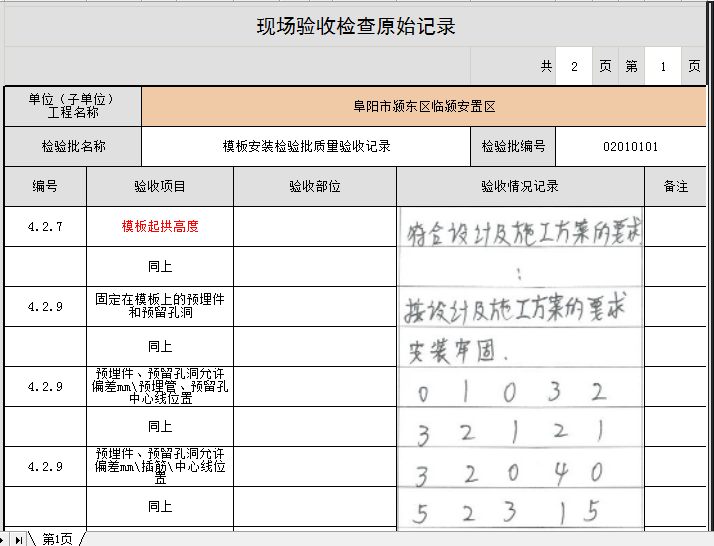
Task: Click the current page number field showing 1
Action: (662, 66)
